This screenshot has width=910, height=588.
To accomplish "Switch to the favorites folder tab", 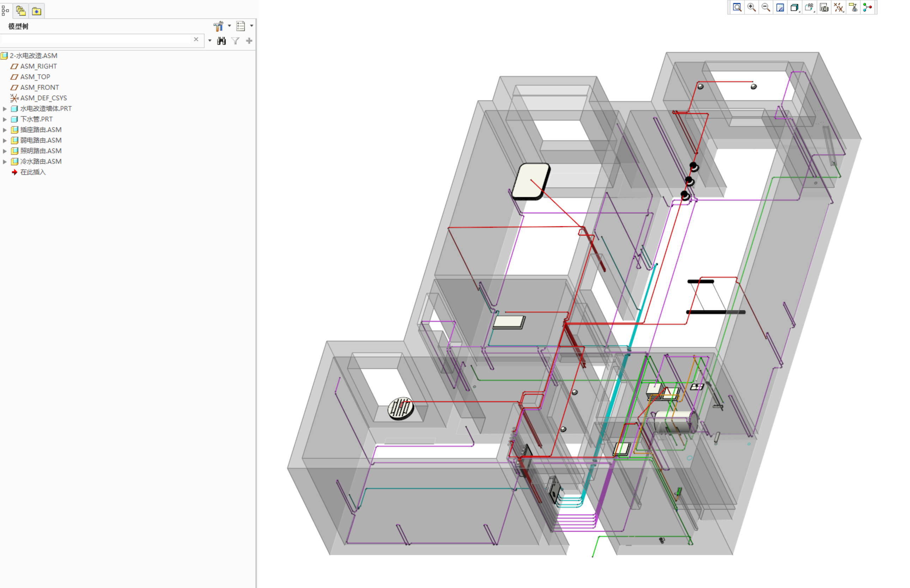I will pyautogui.click(x=37, y=11).
